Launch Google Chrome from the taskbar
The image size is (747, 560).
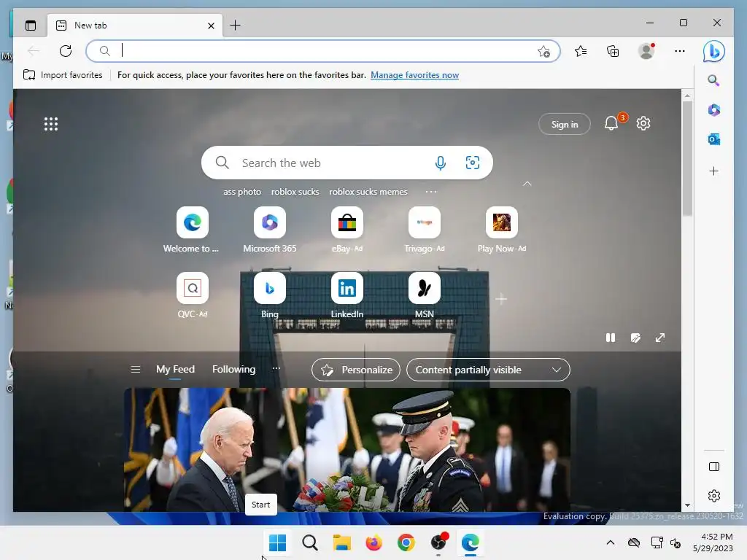tap(406, 542)
